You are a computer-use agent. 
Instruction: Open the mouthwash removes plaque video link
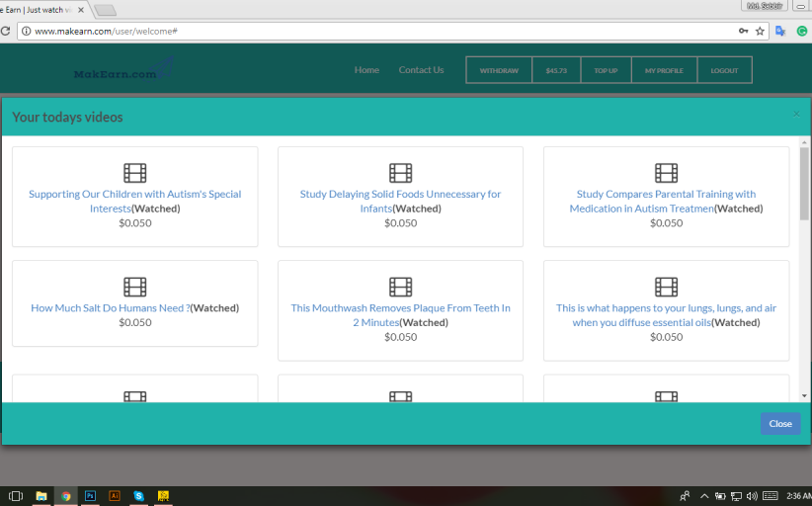[x=400, y=308]
